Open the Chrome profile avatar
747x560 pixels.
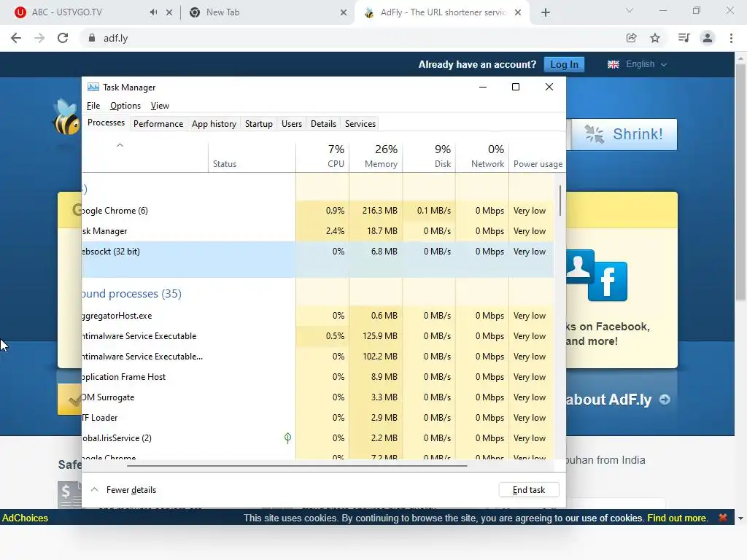[708, 38]
